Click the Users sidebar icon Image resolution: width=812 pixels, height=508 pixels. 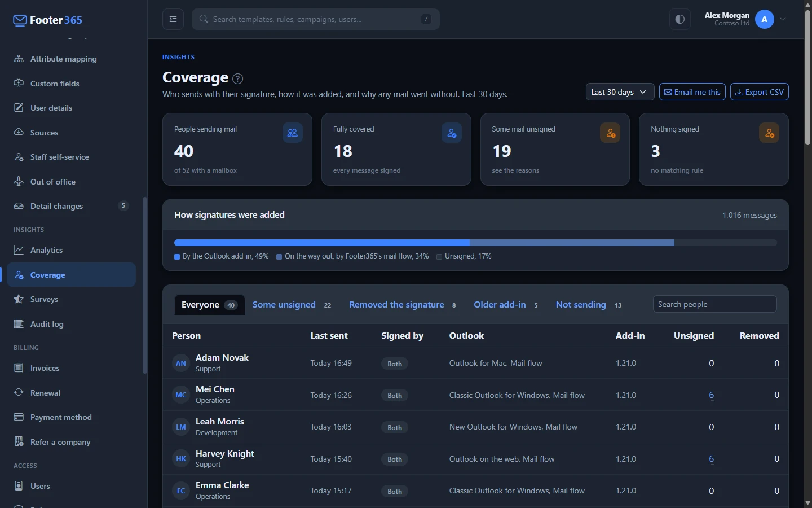coord(19,486)
